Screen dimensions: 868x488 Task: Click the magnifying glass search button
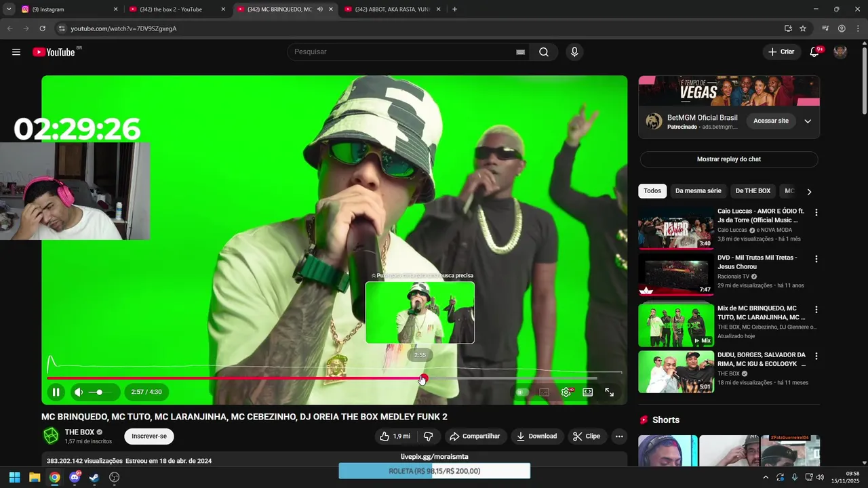544,52
